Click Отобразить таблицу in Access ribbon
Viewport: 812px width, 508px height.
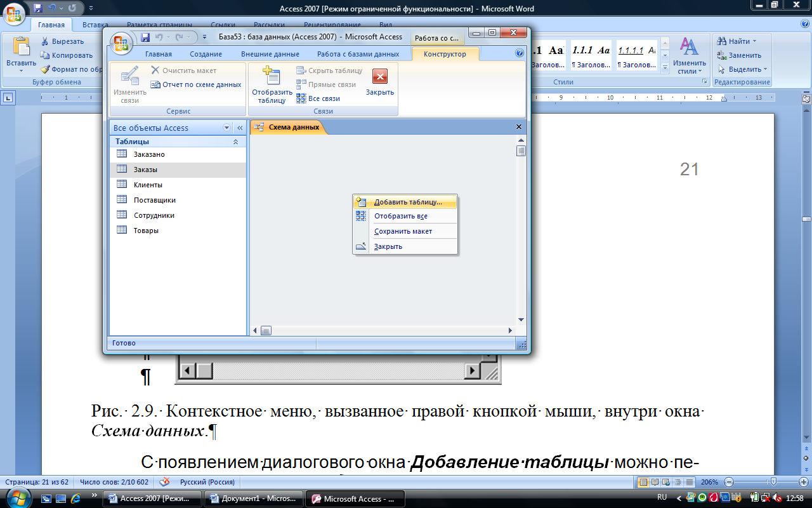coord(272,85)
